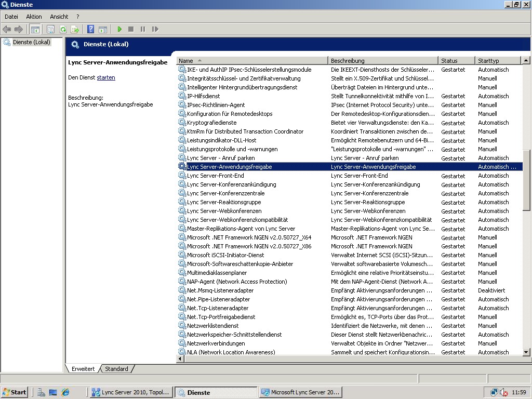Click the volume tray icon
532x399 pixels.
(503, 393)
